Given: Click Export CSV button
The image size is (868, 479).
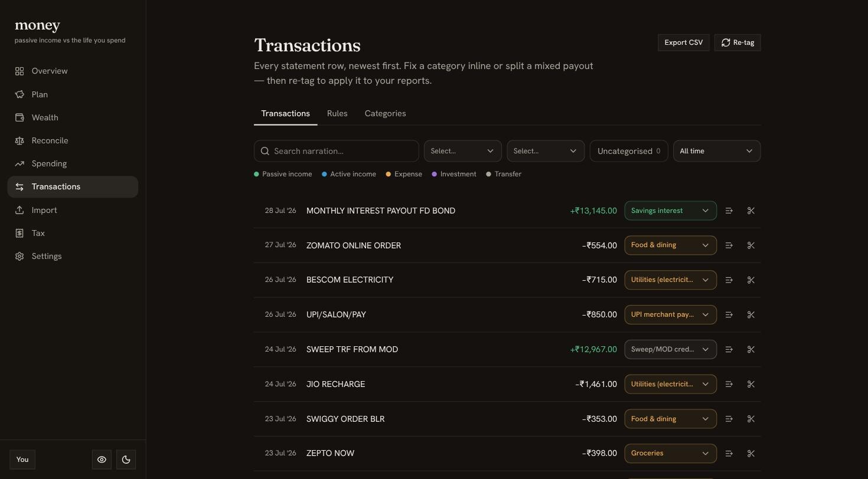Looking at the screenshot, I should pyautogui.click(x=684, y=42).
